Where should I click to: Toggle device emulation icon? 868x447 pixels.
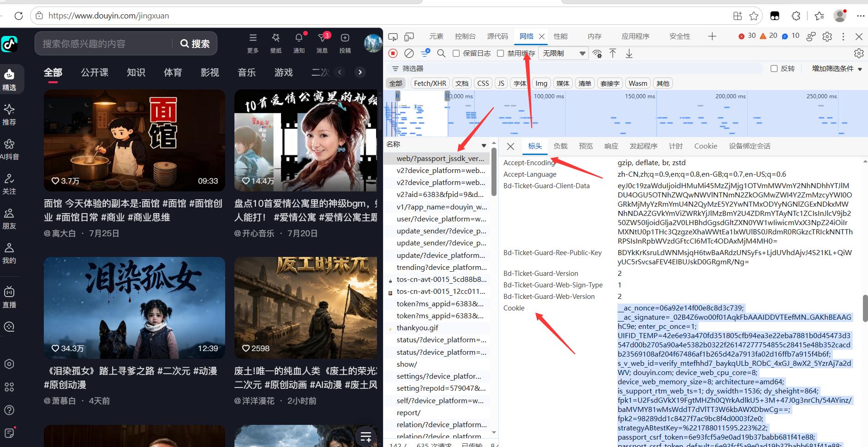tap(409, 36)
